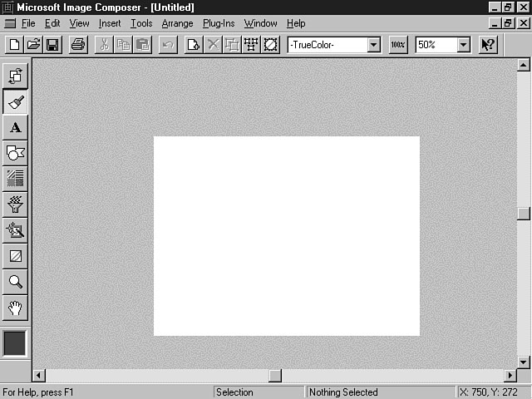Open the Tools menu
The height and width of the screenshot is (399, 532).
click(141, 23)
